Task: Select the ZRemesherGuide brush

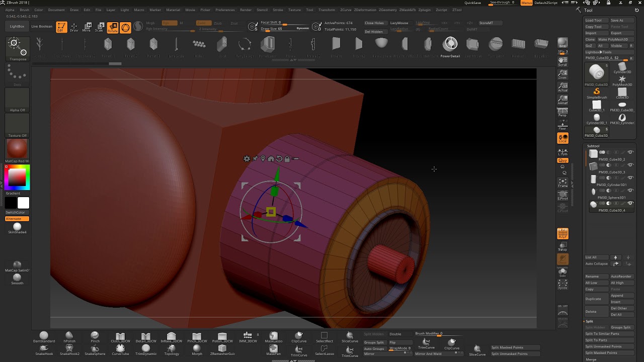Action: (222, 350)
